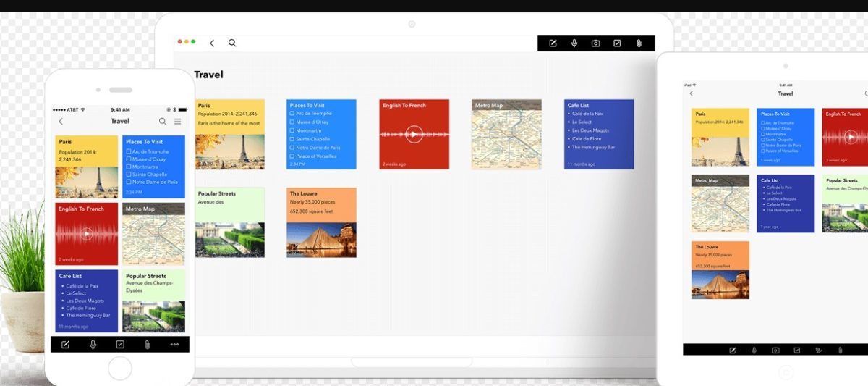Open the Paris note on phone
Viewport: 868px width, 386px height.
[x=86, y=167]
